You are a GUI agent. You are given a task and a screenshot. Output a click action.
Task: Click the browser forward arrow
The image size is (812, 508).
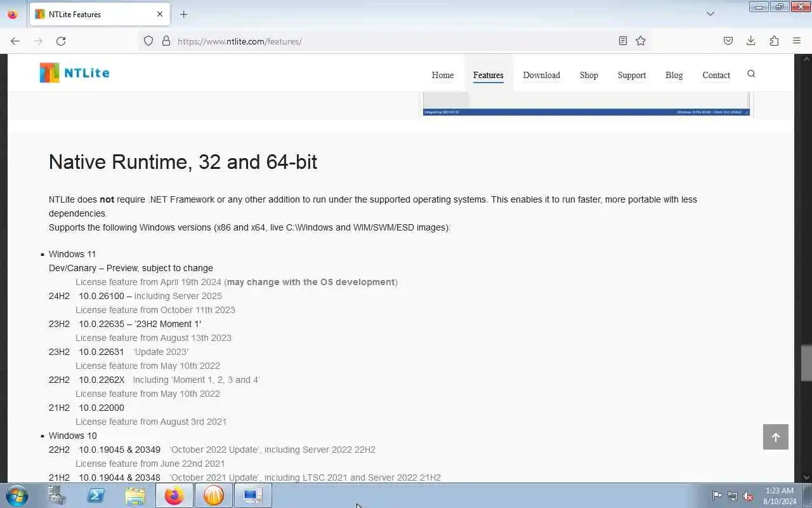click(x=38, y=41)
